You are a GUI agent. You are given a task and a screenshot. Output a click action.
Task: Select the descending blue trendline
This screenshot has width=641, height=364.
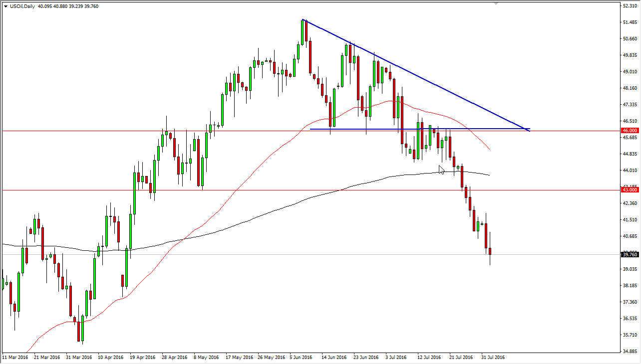[x=416, y=75]
